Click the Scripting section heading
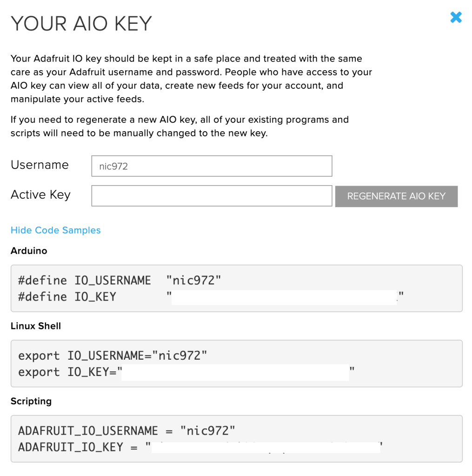The height and width of the screenshot is (476, 472). click(x=31, y=401)
